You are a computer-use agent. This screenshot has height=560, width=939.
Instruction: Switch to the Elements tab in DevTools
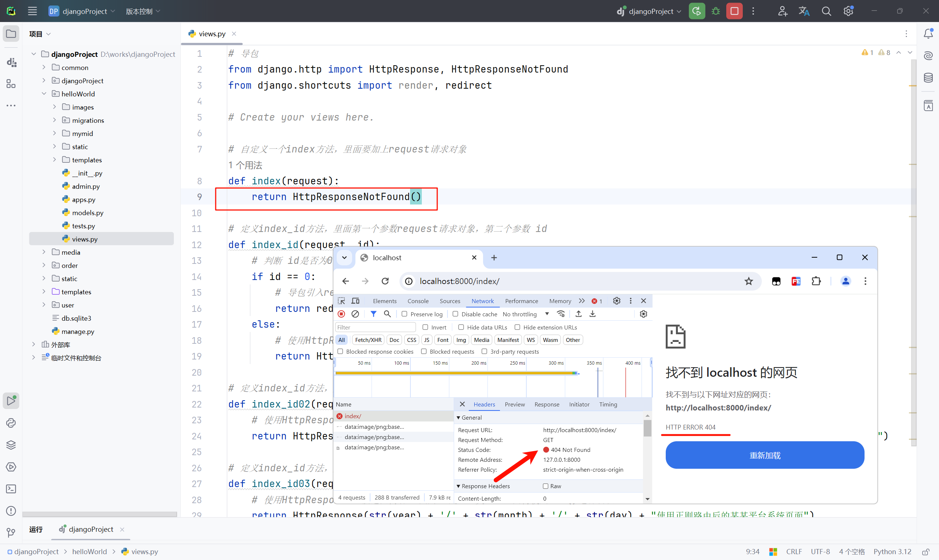(385, 301)
